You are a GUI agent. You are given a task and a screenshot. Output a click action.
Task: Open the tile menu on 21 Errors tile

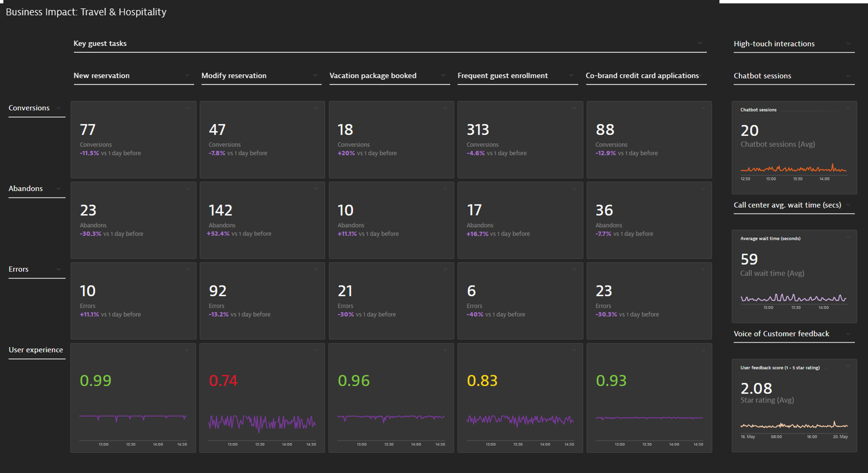pyautogui.click(x=445, y=269)
